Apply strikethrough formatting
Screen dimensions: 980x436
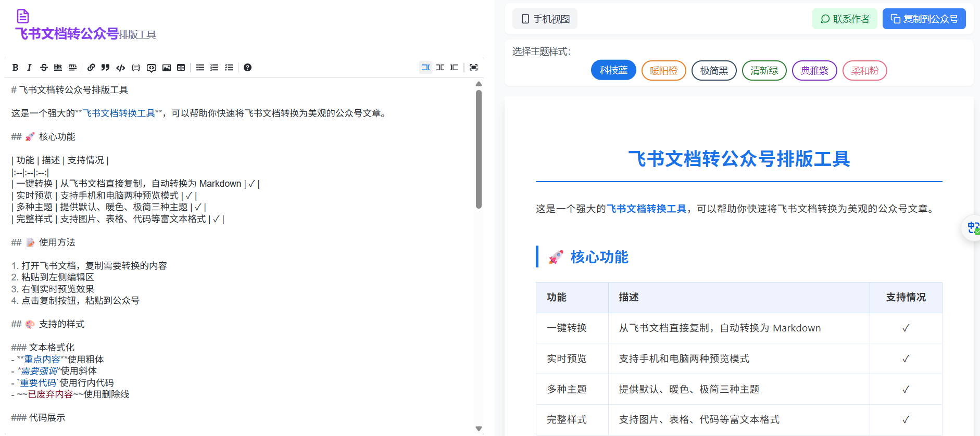[44, 68]
